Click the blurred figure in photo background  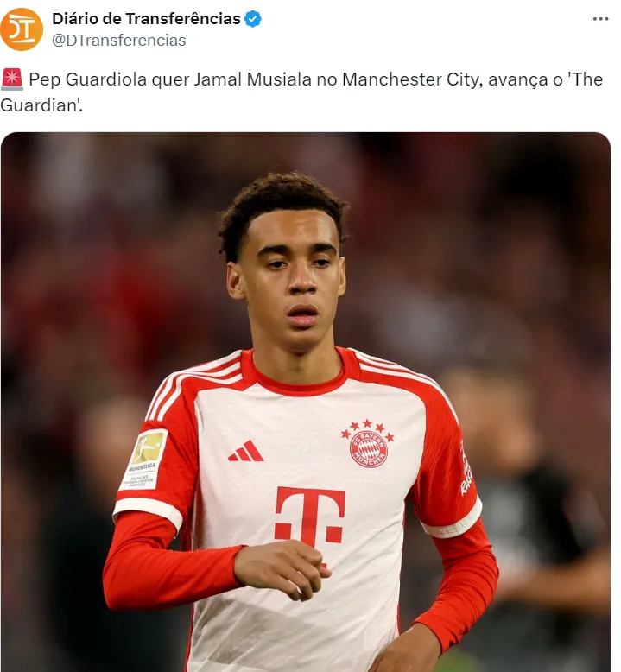pyautogui.click(x=531, y=514)
